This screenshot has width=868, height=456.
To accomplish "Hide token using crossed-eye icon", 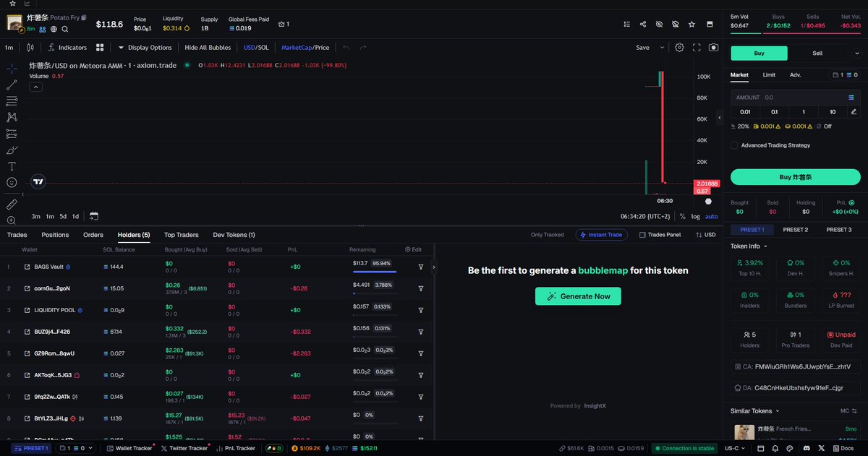I will [x=659, y=24].
